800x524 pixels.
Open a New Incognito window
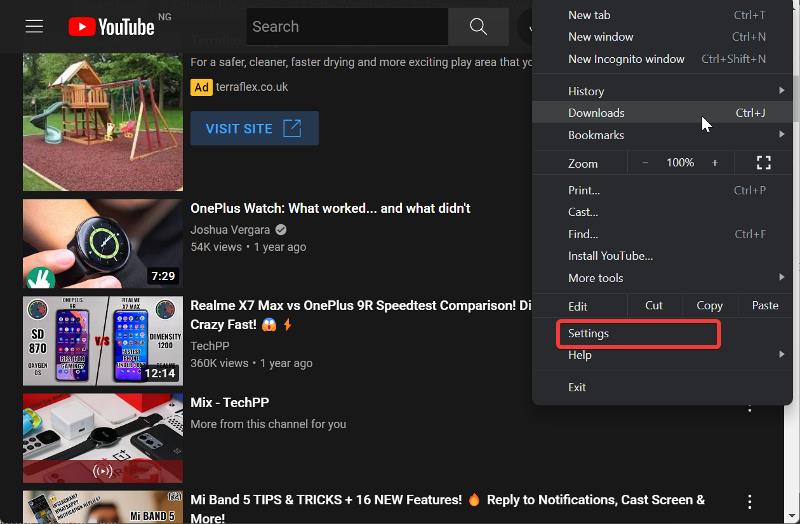[x=662, y=59]
